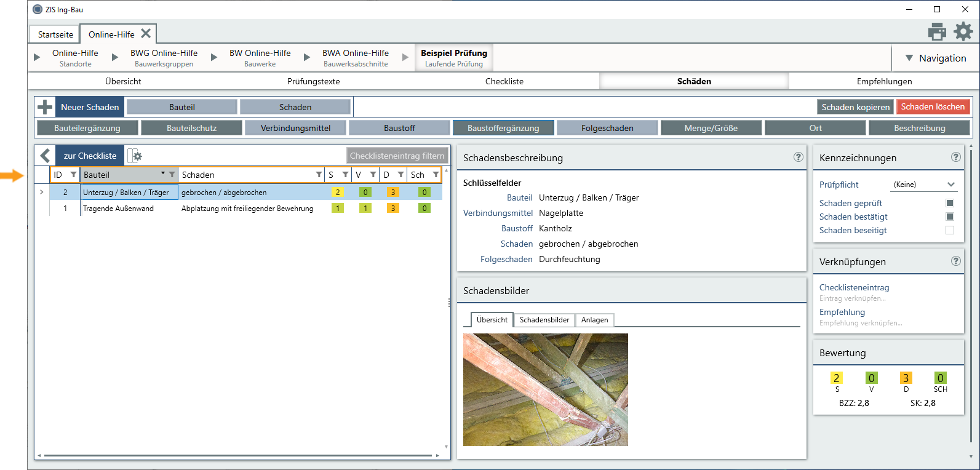The image size is (980, 470).
Task: Click the back arrow beside zur Checkliste
Action: click(45, 156)
